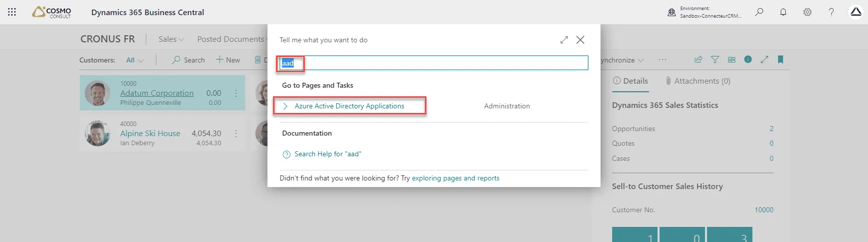This screenshot has height=242, width=868.
Task: Expand the Synchronize dropdown
Action: point(622,60)
